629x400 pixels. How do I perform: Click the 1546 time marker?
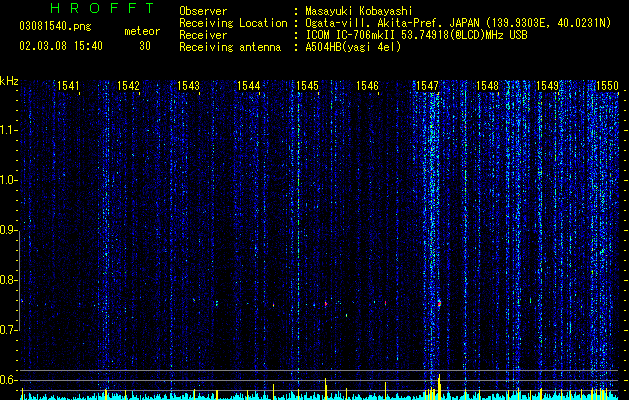[367, 86]
